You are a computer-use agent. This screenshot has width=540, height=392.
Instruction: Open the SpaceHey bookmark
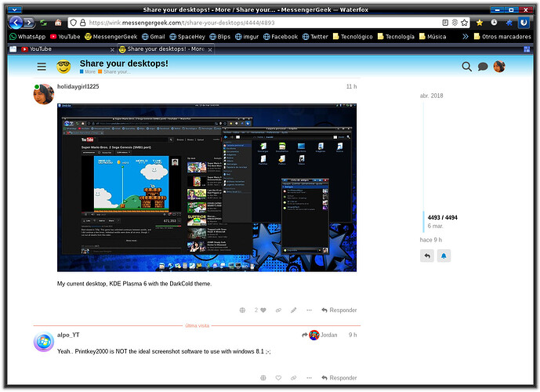(x=187, y=37)
